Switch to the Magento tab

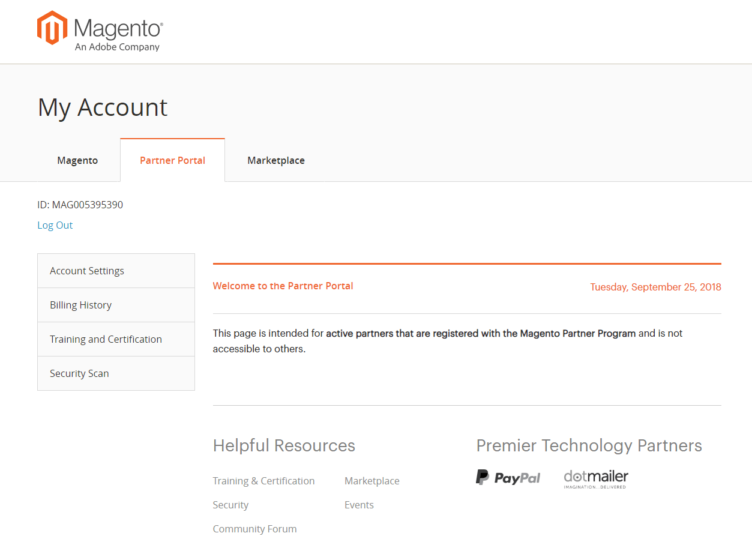point(77,160)
